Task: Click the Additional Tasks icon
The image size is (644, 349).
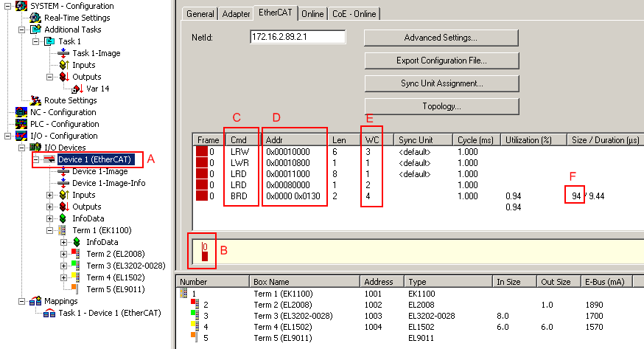Action: [35, 30]
